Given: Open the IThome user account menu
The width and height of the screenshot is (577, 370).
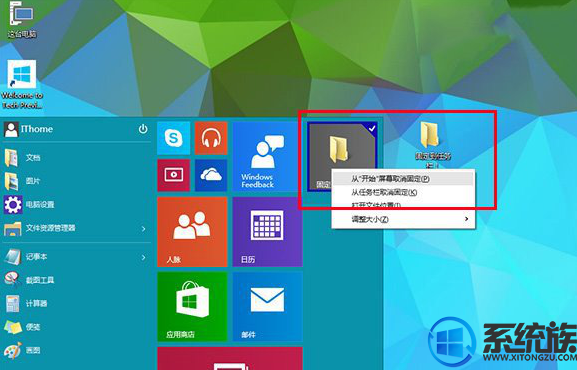Looking at the screenshot, I should click(x=29, y=129).
